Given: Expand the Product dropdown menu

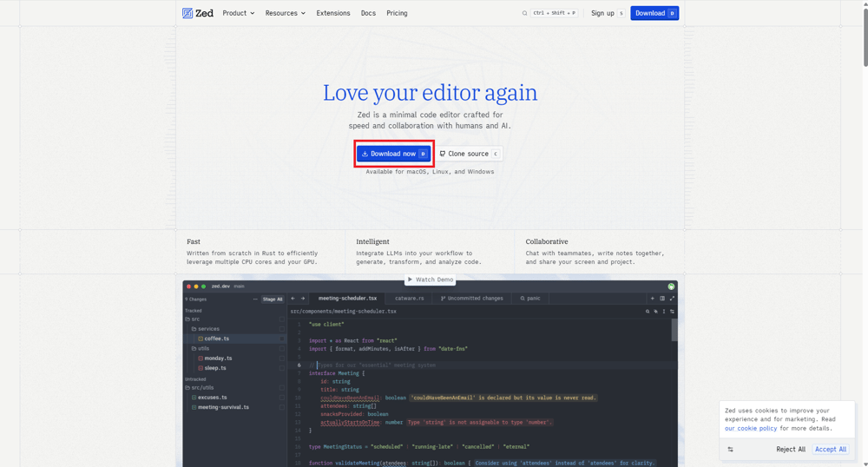Looking at the screenshot, I should pos(239,13).
